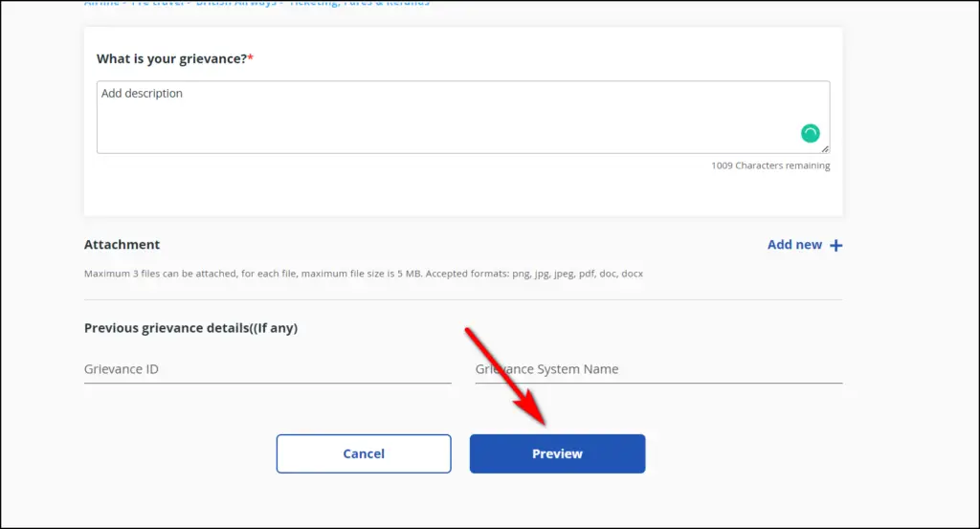Viewport: 980px width, 529px height.
Task: Click the 'What is your grievance?' label
Action: pyautogui.click(x=175, y=58)
